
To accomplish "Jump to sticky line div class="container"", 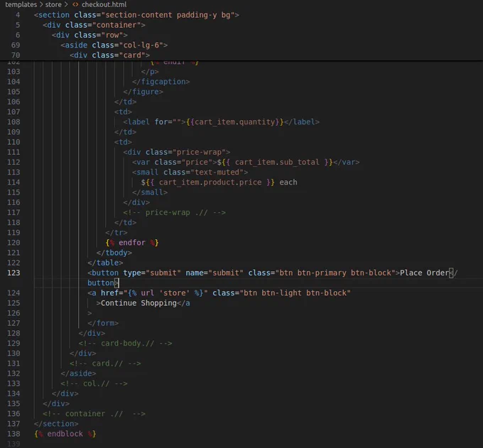I will coord(94,25).
